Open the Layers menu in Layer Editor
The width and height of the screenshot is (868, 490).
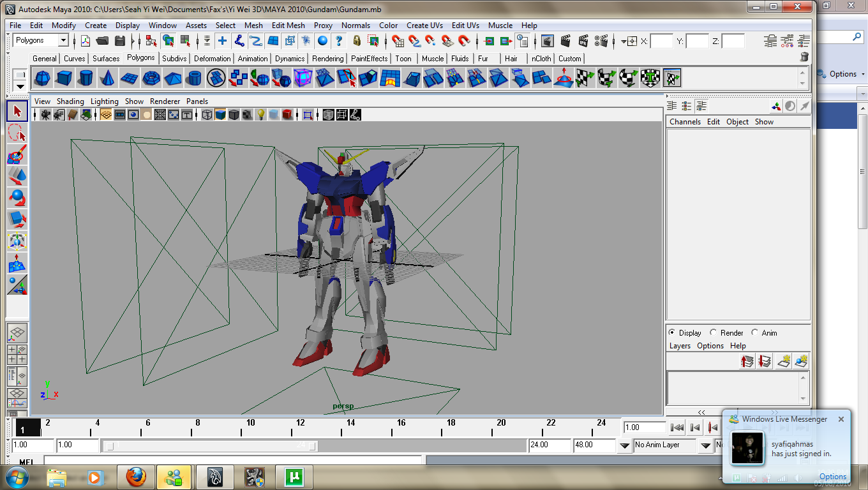(680, 346)
